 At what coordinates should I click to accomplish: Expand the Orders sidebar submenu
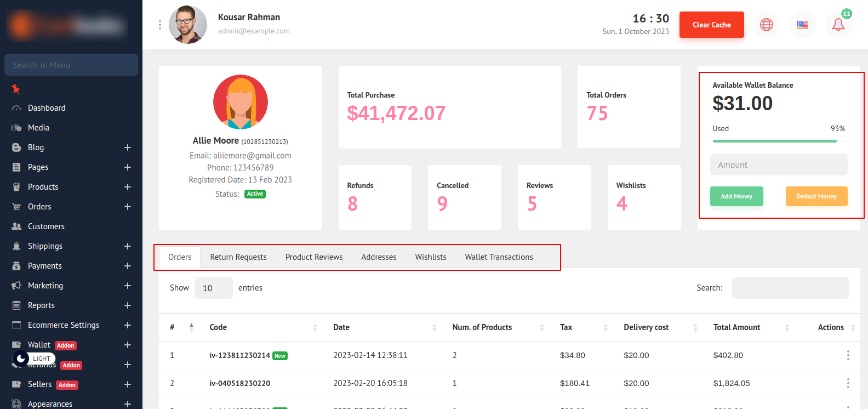128,207
